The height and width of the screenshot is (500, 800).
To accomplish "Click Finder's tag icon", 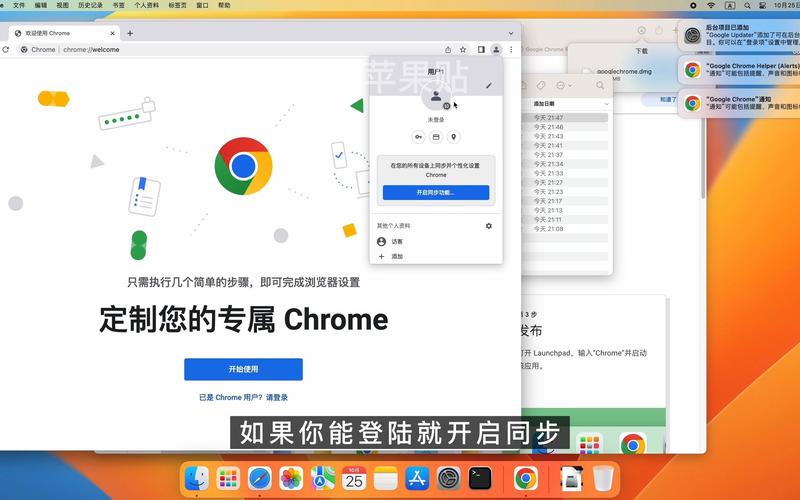I will 541,85.
